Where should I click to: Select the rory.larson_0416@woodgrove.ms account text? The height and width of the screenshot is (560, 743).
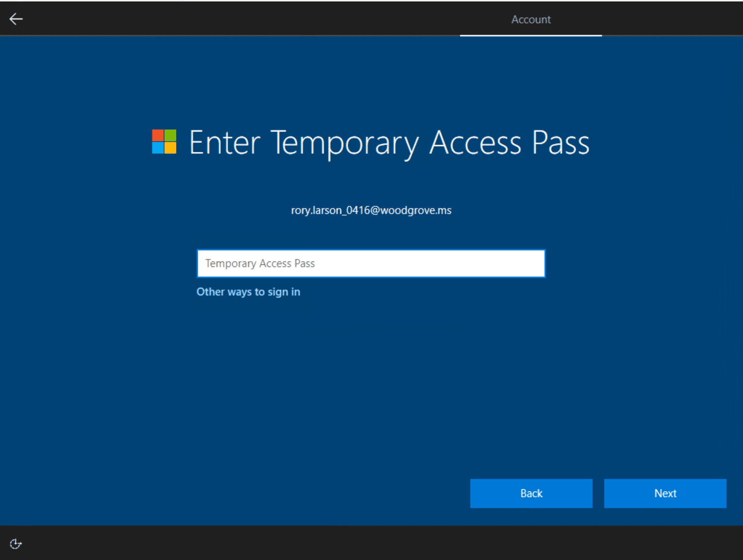(x=371, y=210)
